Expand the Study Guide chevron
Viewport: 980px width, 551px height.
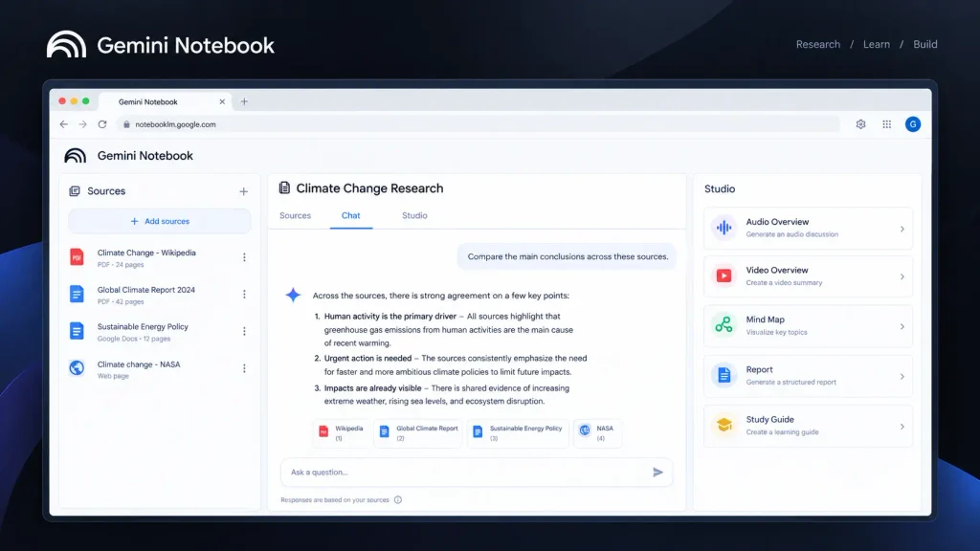pos(902,427)
